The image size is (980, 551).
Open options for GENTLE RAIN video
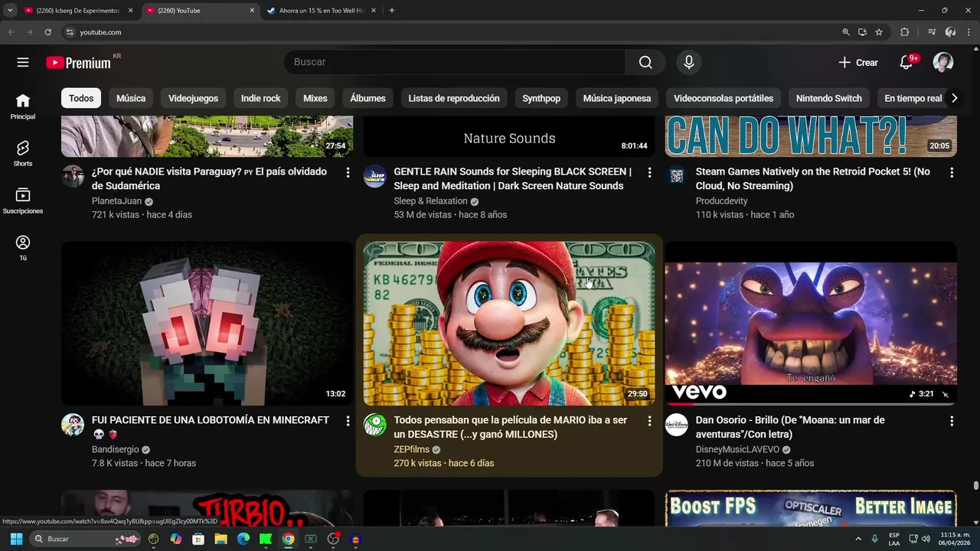[649, 173]
